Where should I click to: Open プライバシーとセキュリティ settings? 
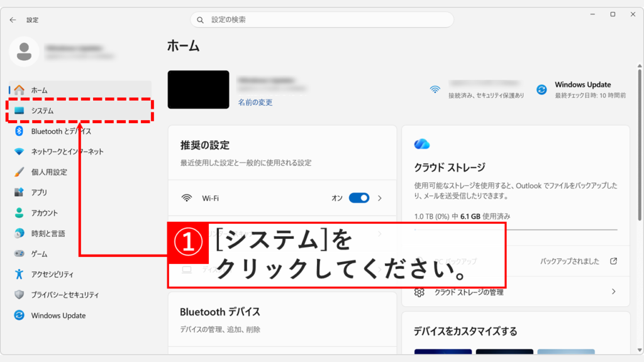point(69,295)
